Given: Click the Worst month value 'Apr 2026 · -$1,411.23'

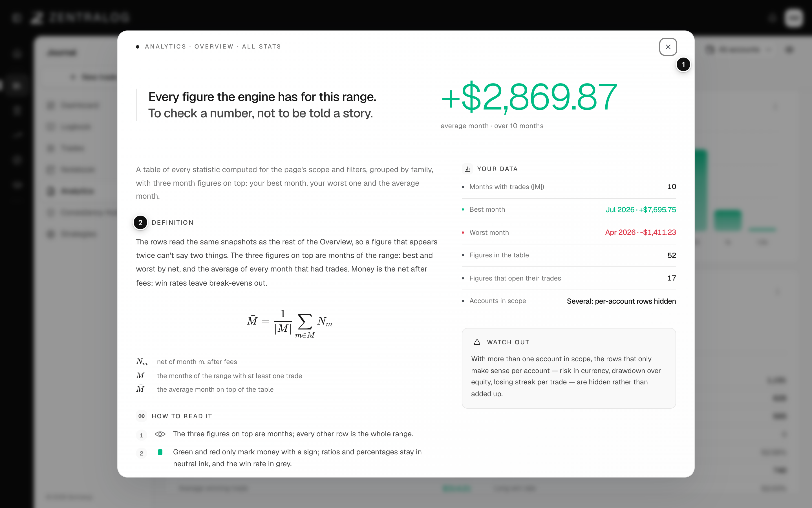Looking at the screenshot, I should click(640, 232).
